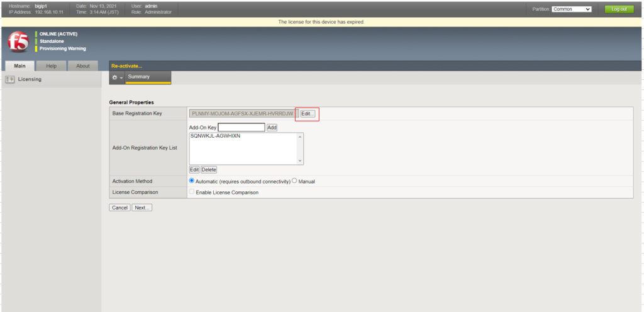
Task: Select Manual activation method
Action: point(294,181)
